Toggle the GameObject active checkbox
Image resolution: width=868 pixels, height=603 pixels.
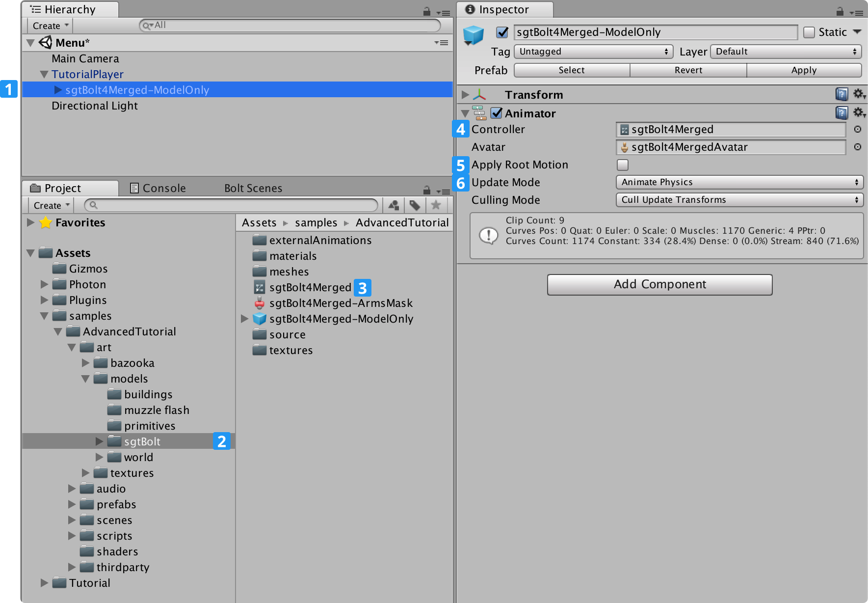pyautogui.click(x=502, y=32)
